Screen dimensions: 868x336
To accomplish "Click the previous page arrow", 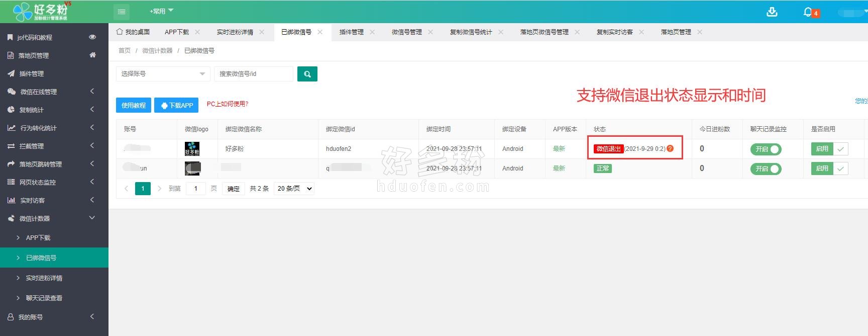I will [x=126, y=189].
